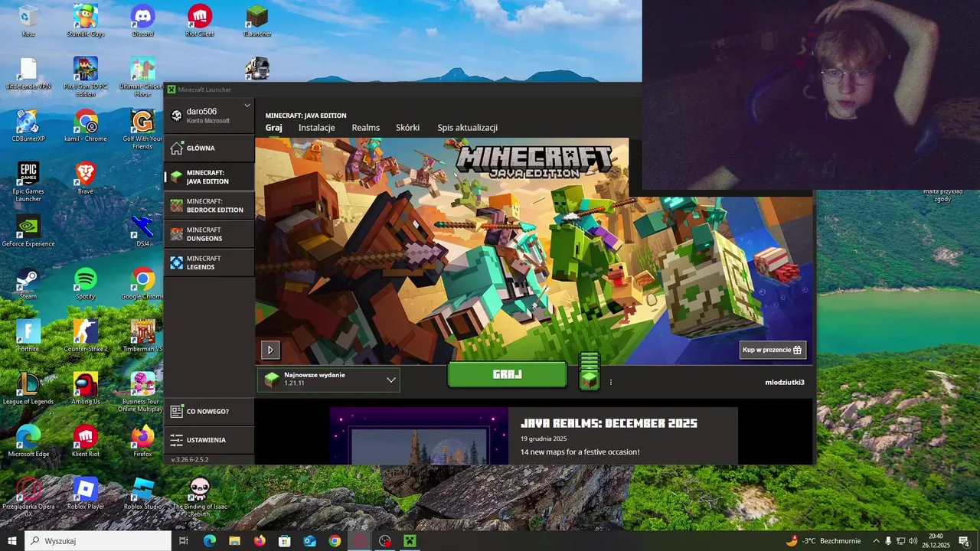
Task: Open the Timberman VS desktop icon
Action: tap(143, 335)
